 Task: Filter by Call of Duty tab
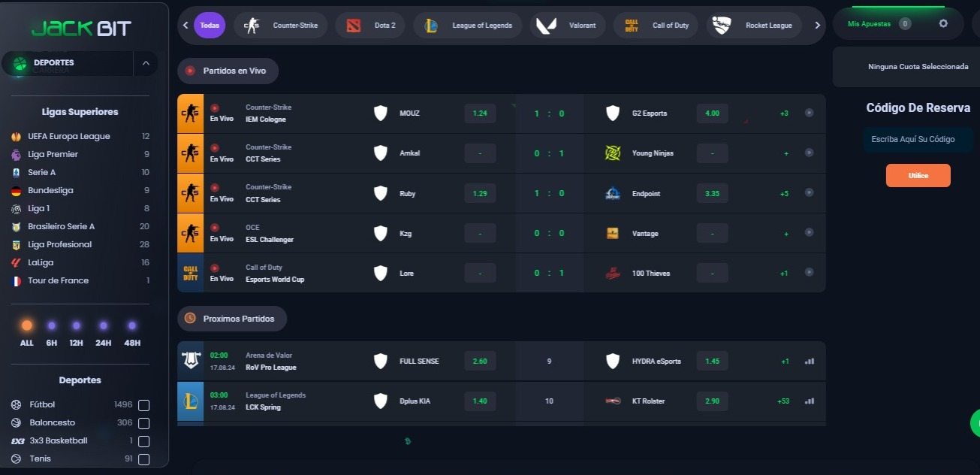pos(656,26)
